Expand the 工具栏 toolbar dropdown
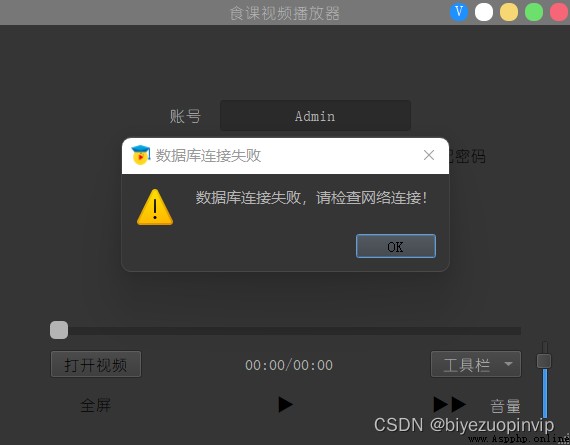This screenshot has width=570, height=445. pos(476,364)
